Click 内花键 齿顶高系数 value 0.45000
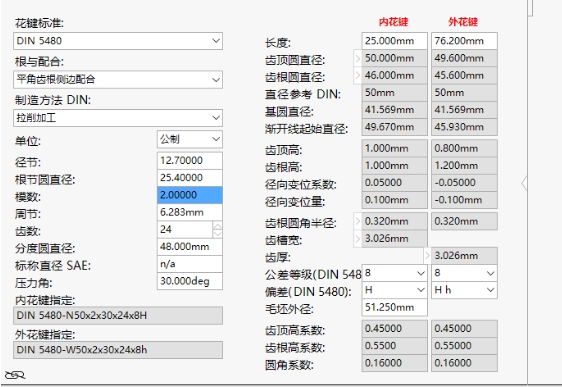Image resolution: width=562 pixels, height=387 pixels. 394,329
